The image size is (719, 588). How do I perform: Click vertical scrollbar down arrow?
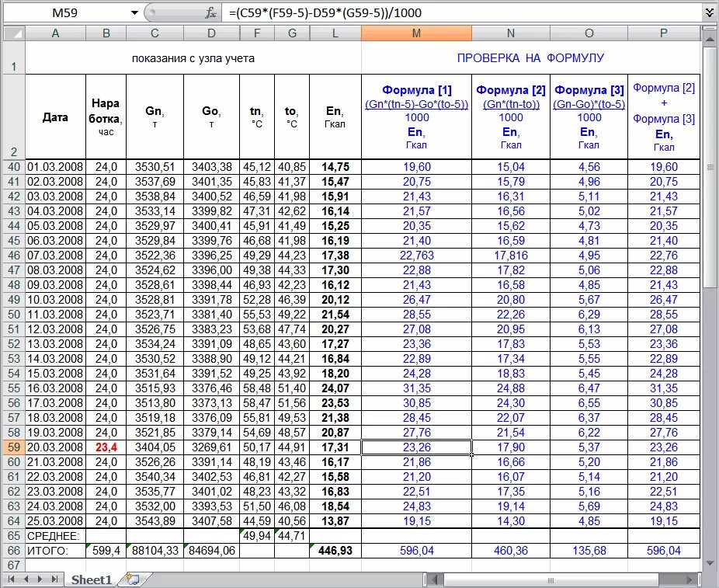pos(710,563)
